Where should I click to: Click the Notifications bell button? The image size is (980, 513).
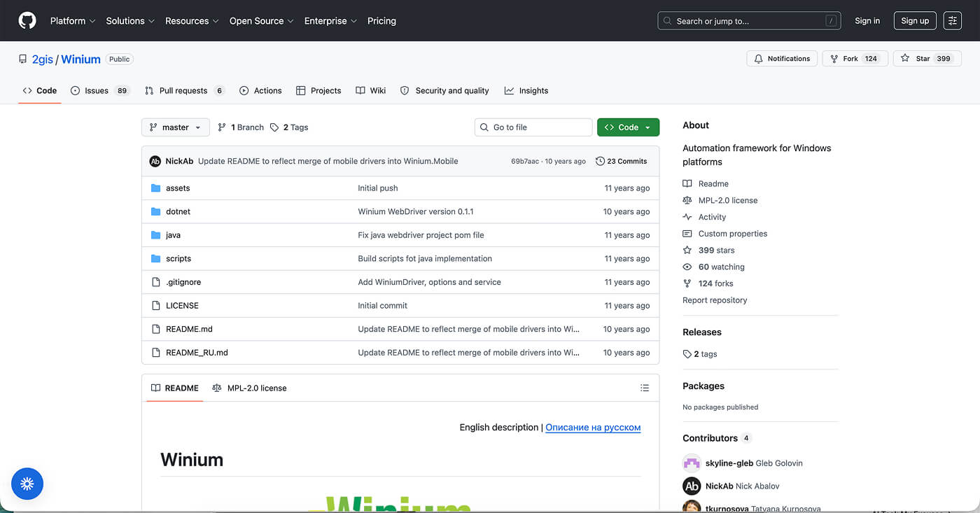click(782, 59)
